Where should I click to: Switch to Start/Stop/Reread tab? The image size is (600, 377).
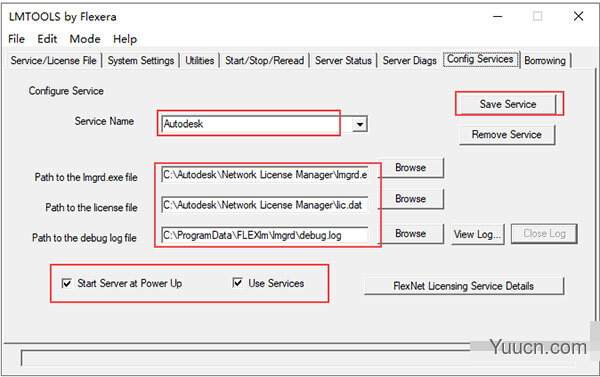click(x=264, y=60)
